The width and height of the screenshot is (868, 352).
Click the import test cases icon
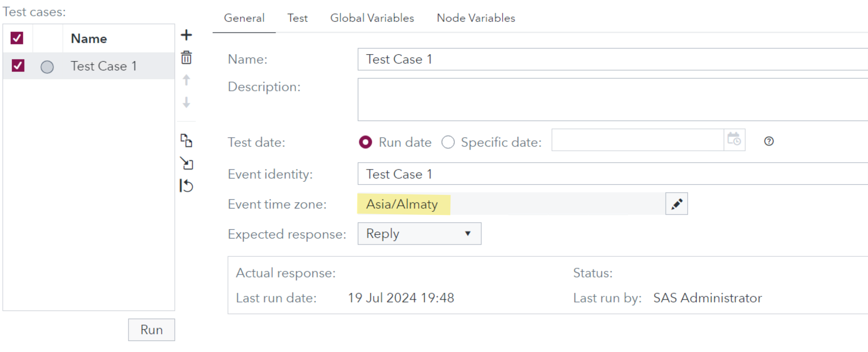186,163
